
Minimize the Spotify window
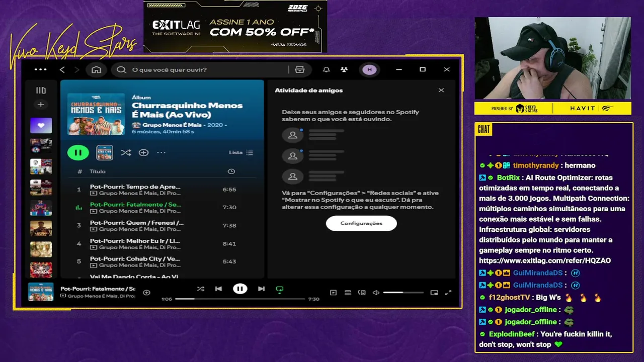(x=399, y=69)
